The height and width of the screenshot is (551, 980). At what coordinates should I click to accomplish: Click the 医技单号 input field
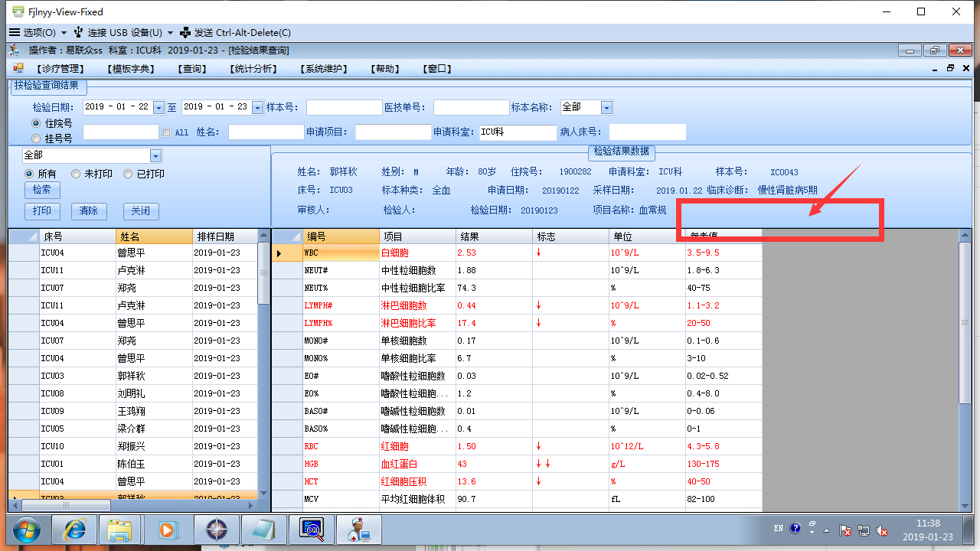[471, 108]
